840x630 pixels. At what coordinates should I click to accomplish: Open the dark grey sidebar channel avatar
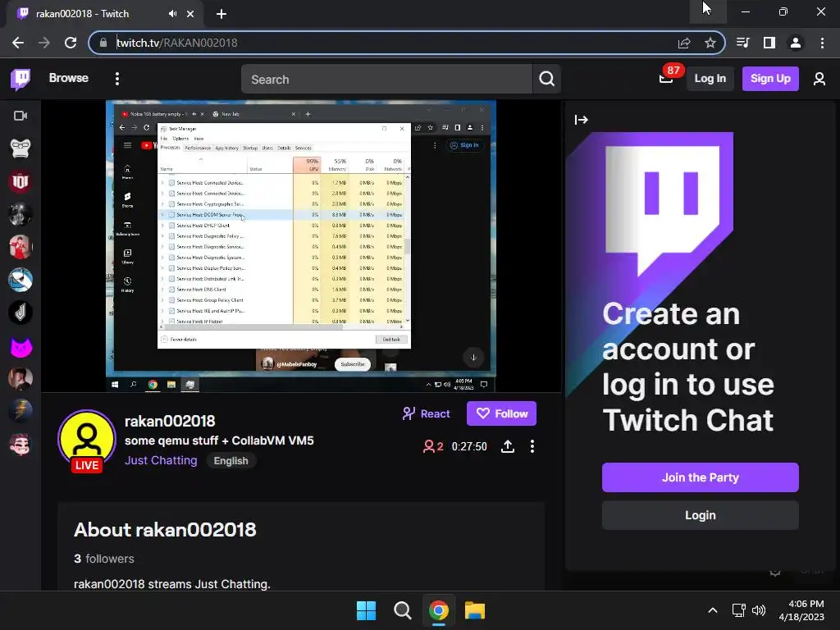click(x=21, y=214)
